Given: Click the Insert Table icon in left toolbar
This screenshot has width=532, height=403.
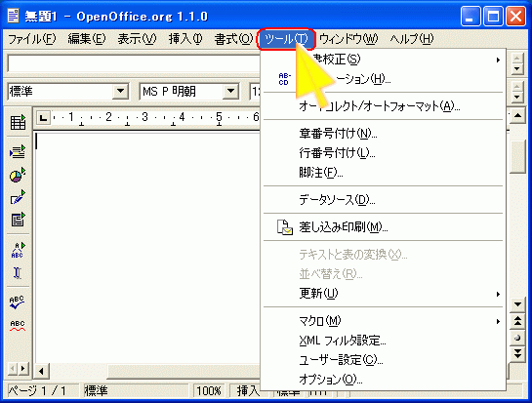Looking at the screenshot, I should point(18,122).
